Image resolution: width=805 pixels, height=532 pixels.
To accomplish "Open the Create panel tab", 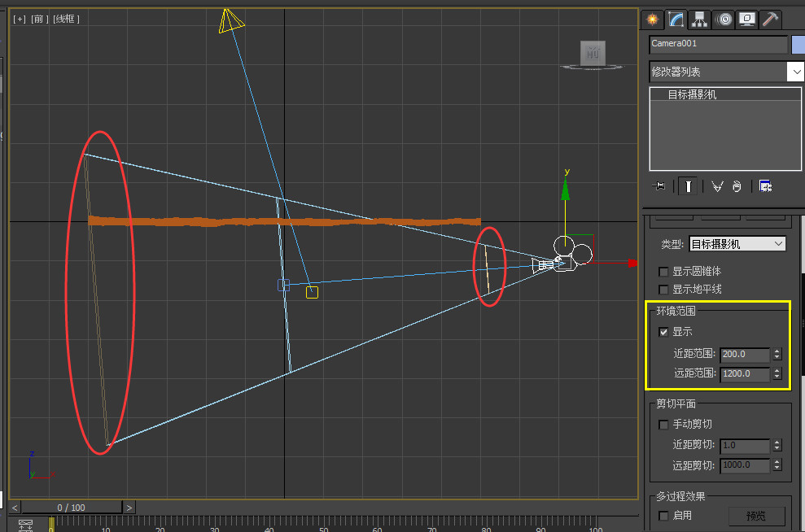I will [651, 20].
